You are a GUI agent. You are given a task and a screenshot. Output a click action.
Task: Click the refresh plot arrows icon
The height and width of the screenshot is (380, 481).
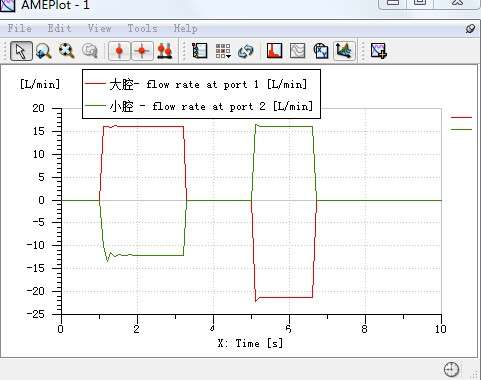246,51
